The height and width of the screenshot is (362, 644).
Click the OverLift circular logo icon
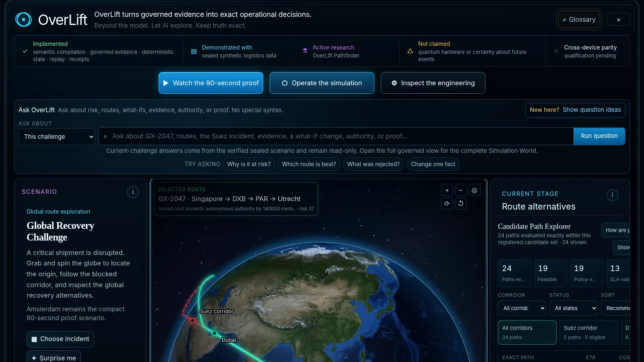pyautogui.click(x=23, y=19)
